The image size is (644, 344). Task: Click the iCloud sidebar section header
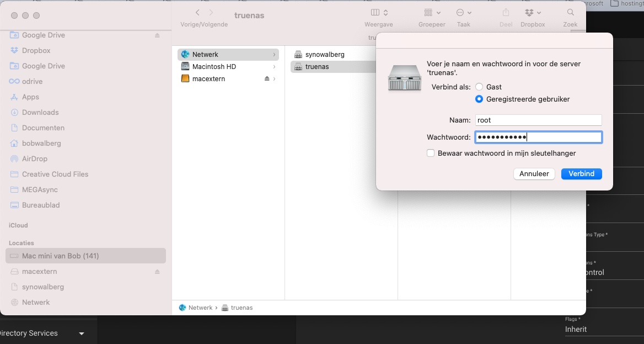click(x=19, y=225)
